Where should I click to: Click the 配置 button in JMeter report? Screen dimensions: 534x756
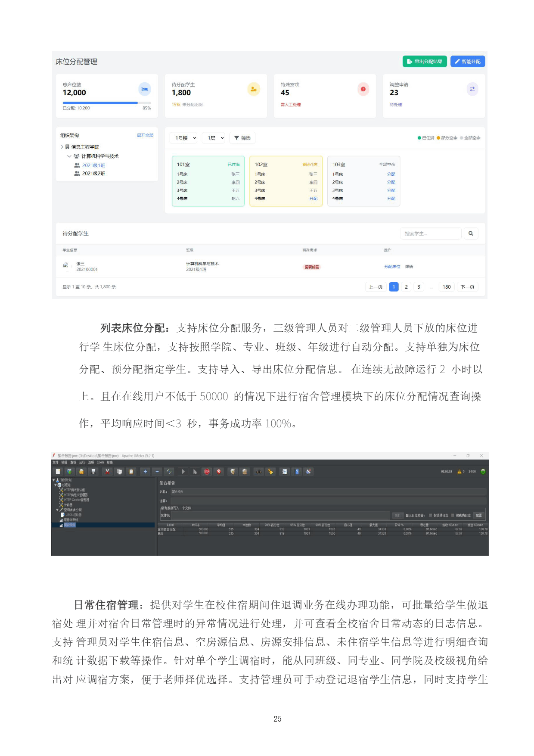479,515
